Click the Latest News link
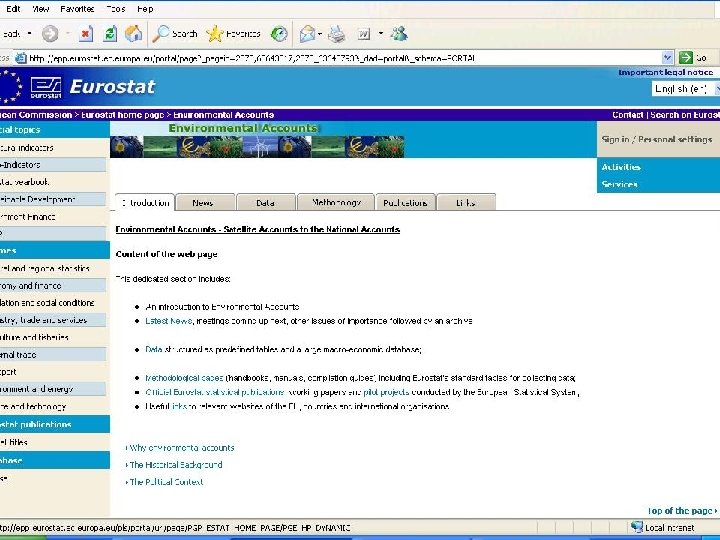This screenshot has height=540, width=720. (169, 321)
